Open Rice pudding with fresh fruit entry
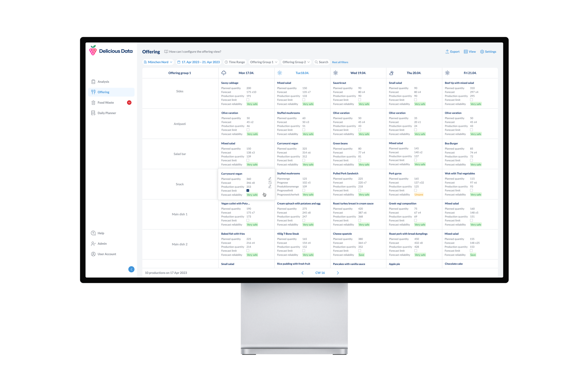 click(x=294, y=264)
